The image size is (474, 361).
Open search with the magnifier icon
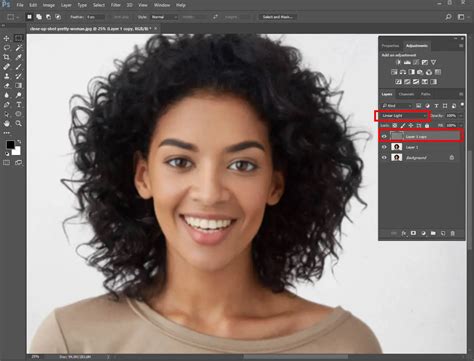click(448, 17)
